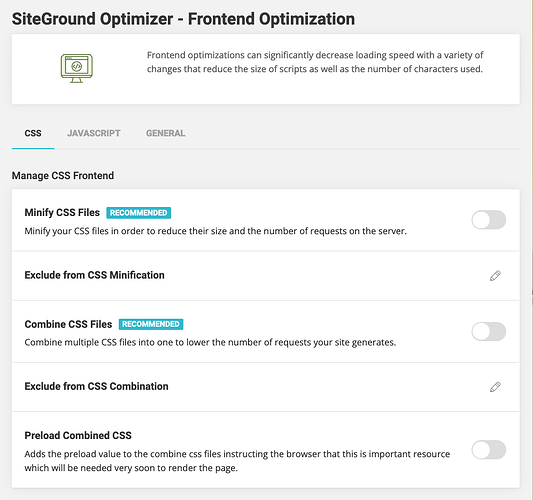533x500 pixels.
Task: Click the Frontend optimizations description text
Action: [x=315, y=62]
